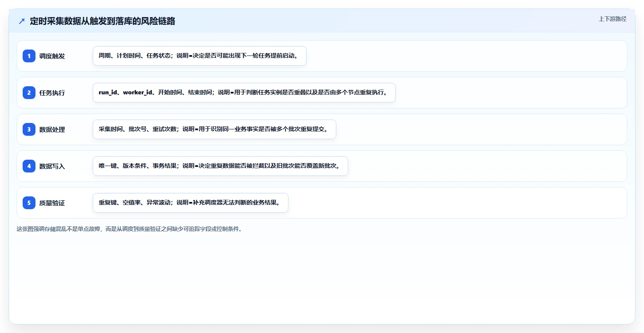This screenshot has width=644, height=333.
Task: Click the step number 5 badge
Action: 29,203
